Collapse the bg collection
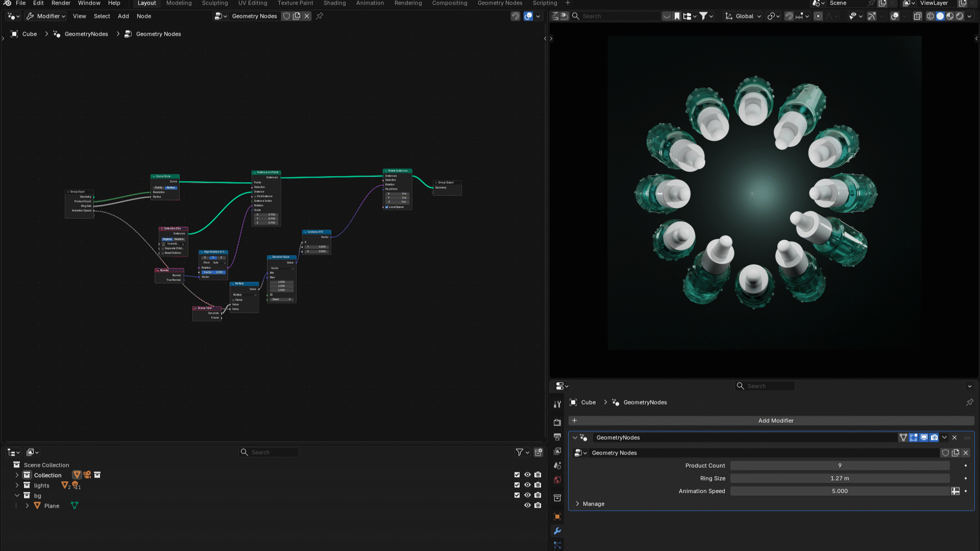The image size is (980, 551). [x=17, y=495]
